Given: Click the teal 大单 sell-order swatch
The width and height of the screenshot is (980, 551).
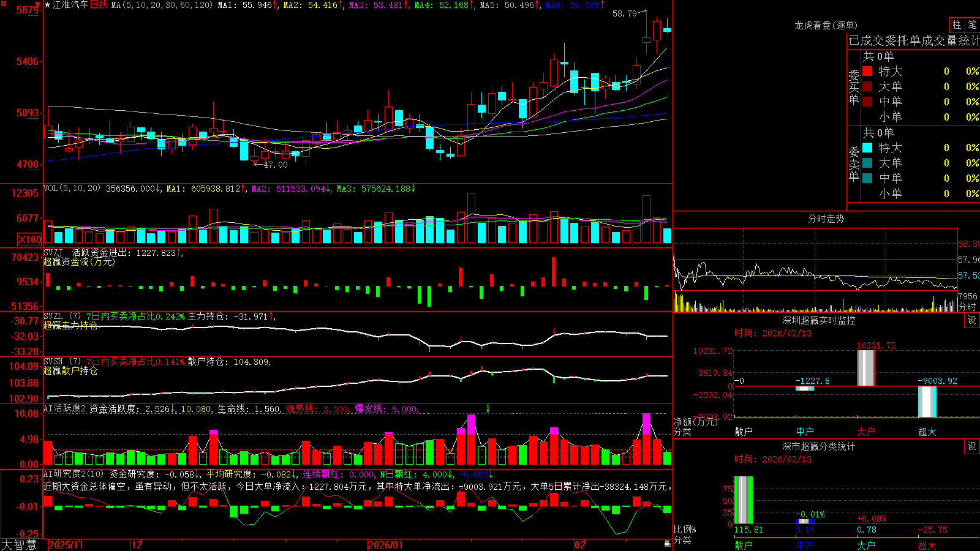Looking at the screenshot, I should 867,163.
